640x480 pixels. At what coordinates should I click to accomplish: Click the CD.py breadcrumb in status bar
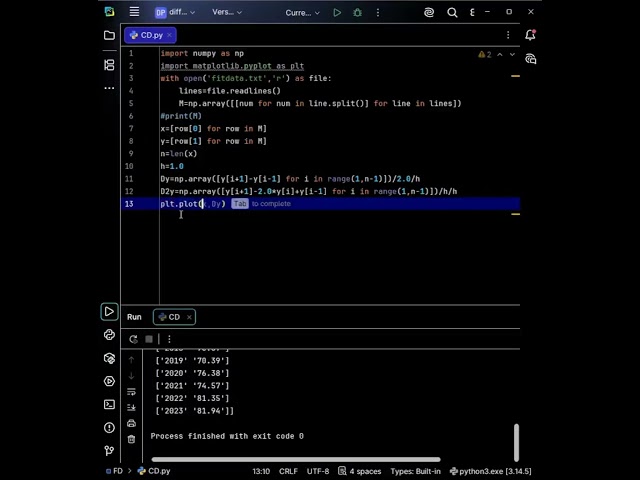click(x=154, y=471)
